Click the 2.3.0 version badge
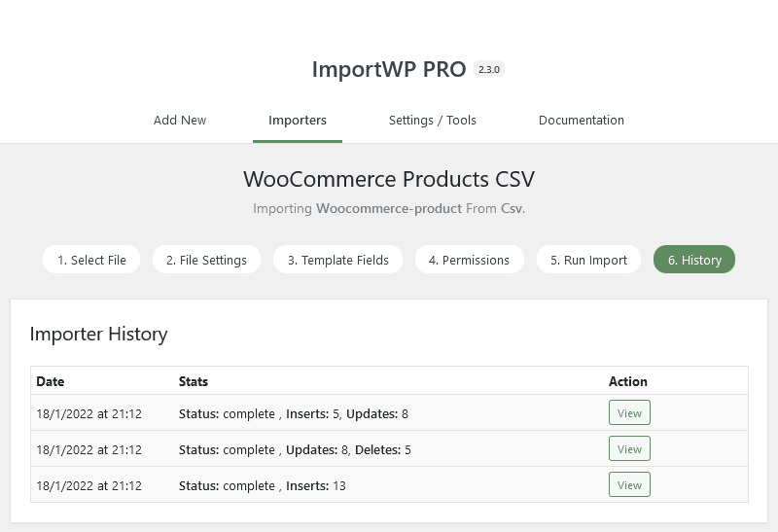 point(489,69)
